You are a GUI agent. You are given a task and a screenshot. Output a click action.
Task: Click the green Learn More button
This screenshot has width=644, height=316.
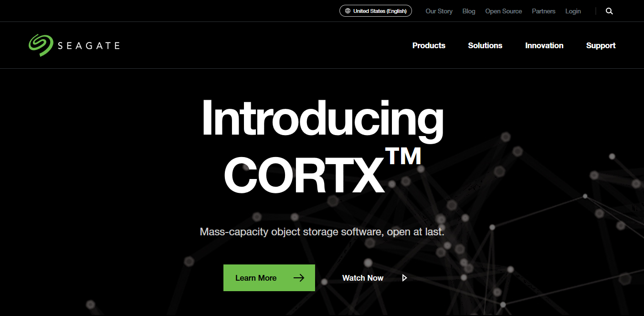click(x=269, y=278)
